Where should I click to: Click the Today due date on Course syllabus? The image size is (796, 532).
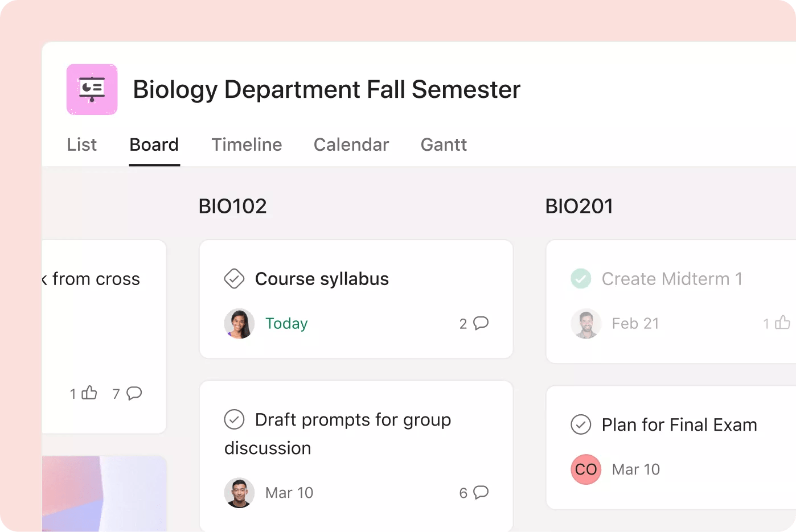[286, 323]
